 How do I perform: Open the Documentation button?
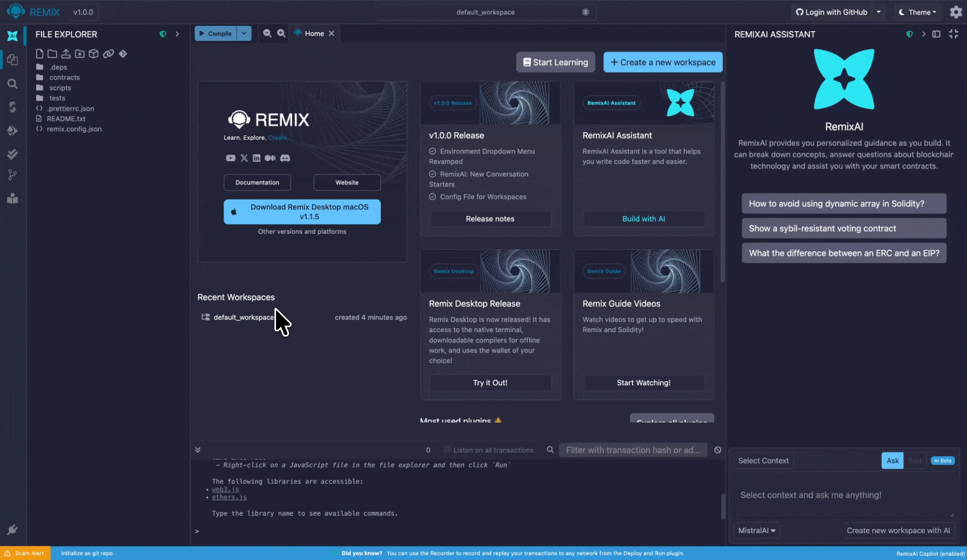pos(257,183)
